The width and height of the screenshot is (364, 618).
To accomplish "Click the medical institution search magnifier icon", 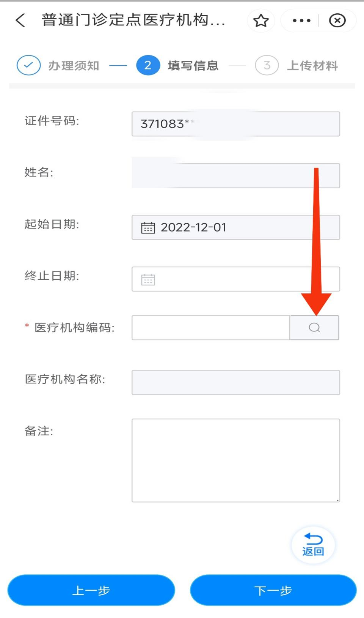I will (314, 328).
